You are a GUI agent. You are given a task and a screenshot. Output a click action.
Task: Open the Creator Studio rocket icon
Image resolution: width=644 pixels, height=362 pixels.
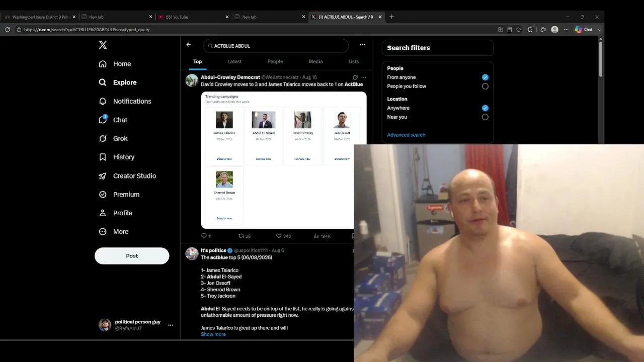pos(103,176)
